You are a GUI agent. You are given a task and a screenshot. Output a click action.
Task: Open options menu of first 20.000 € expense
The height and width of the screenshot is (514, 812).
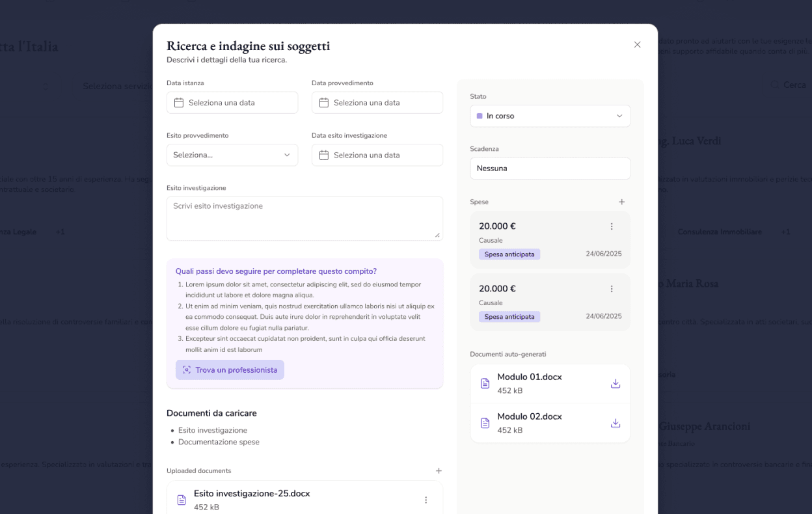(612, 226)
